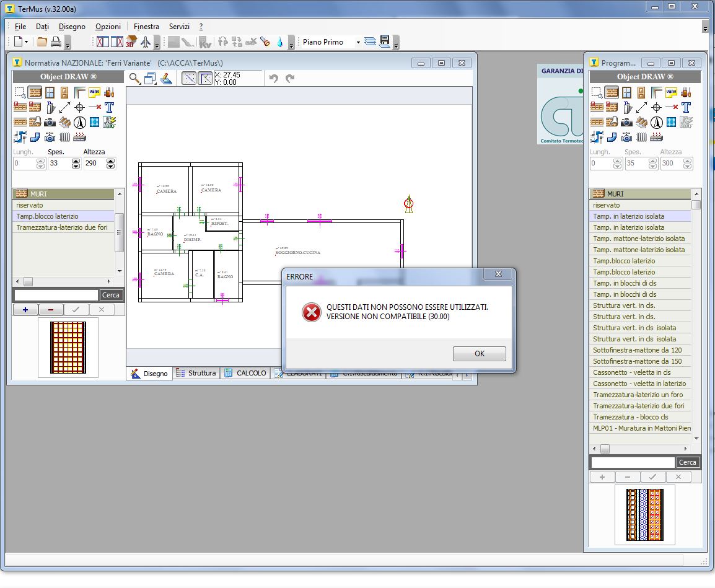Select the door tool in left Object DRAW panel
This screenshot has height=588, width=715.
[x=64, y=92]
